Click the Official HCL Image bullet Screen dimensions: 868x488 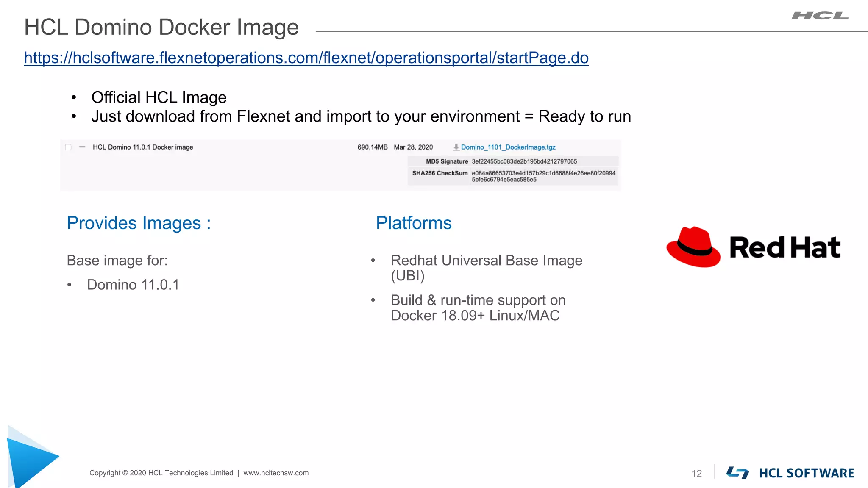tap(159, 97)
